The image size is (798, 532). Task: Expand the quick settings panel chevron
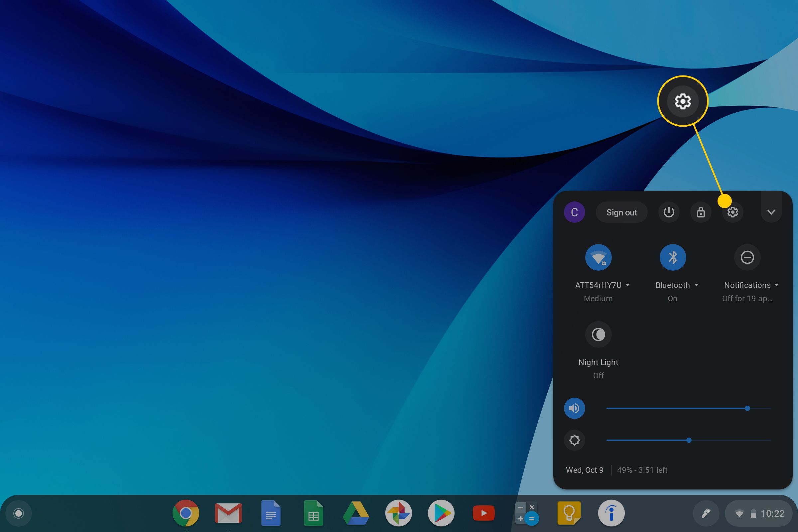tap(771, 212)
